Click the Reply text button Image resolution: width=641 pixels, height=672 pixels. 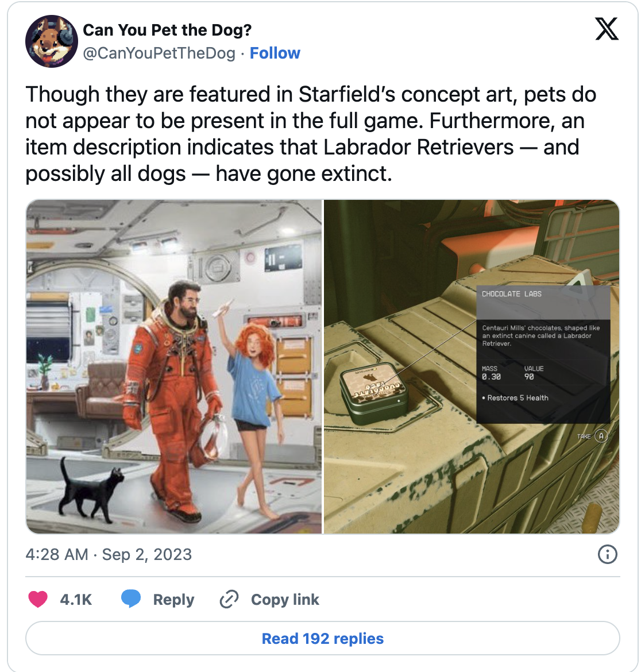pos(173,599)
